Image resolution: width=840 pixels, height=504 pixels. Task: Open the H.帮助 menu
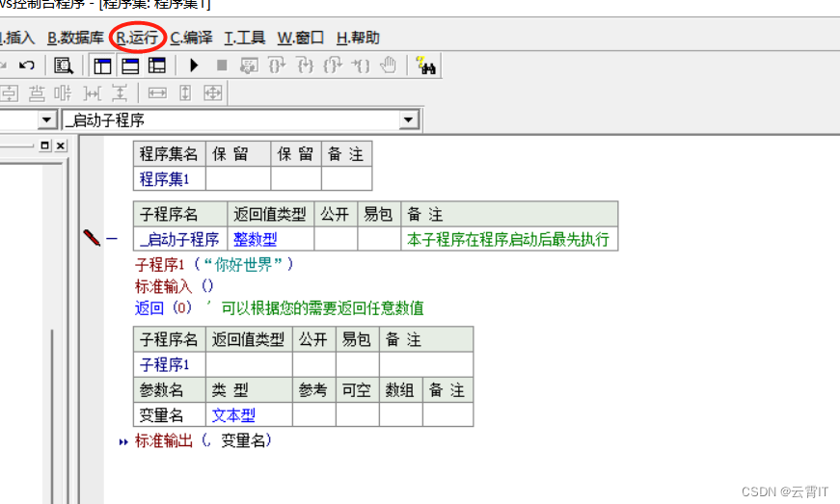tap(358, 38)
